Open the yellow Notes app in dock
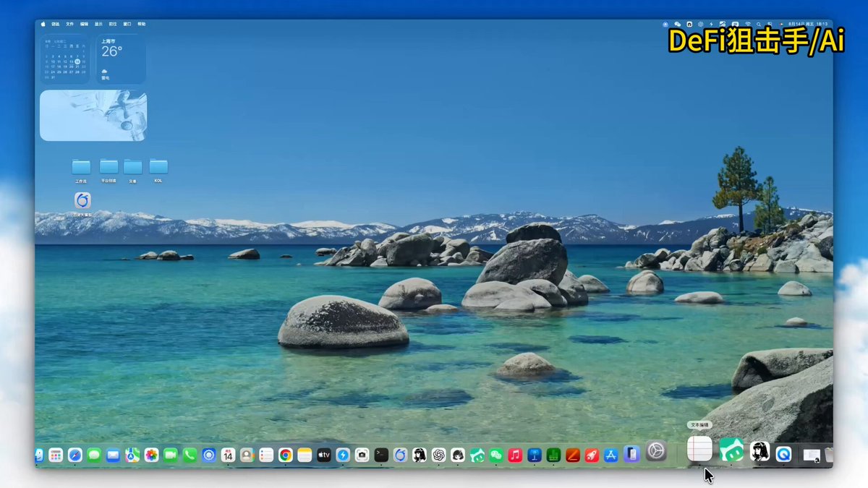This screenshot has width=868, height=488. pos(305,455)
